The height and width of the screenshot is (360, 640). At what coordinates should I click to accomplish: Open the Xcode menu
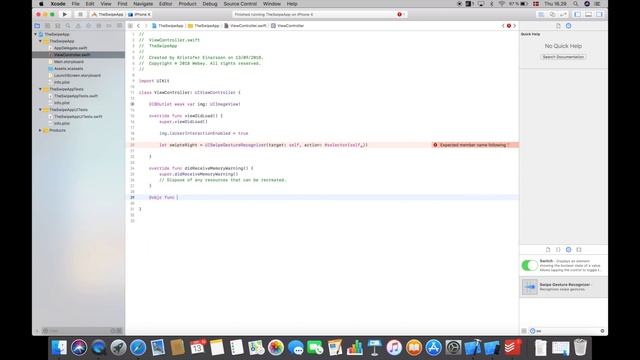(x=58, y=4)
